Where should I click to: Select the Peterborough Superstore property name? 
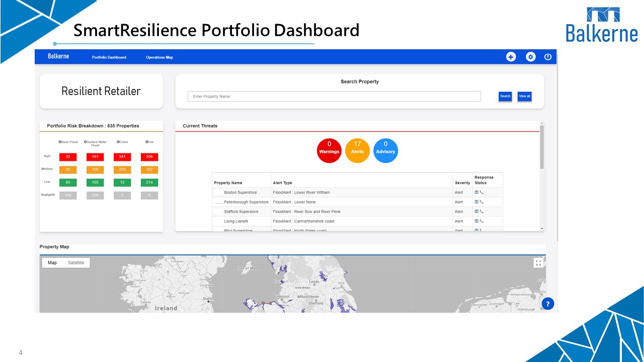246,202
